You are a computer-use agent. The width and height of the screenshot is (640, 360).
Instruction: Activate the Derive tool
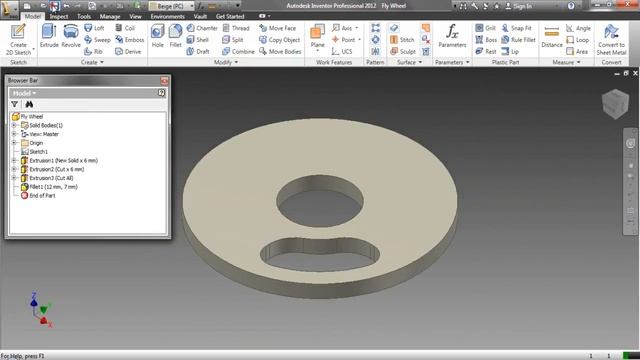tap(128, 52)
